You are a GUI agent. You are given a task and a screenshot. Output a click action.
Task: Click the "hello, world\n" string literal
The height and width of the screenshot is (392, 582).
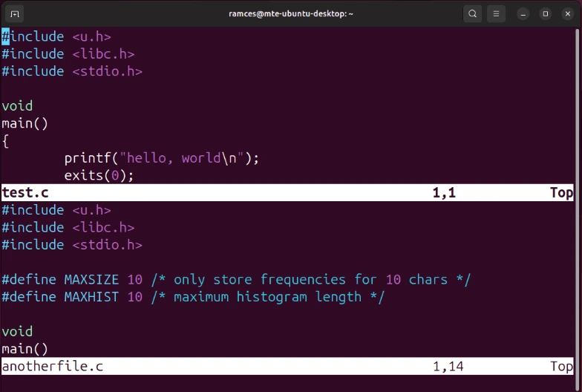181,159
